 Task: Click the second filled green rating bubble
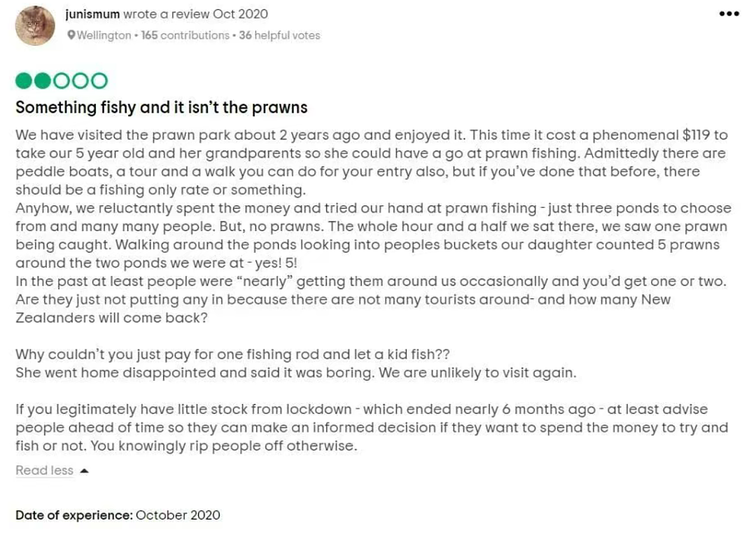43,81
